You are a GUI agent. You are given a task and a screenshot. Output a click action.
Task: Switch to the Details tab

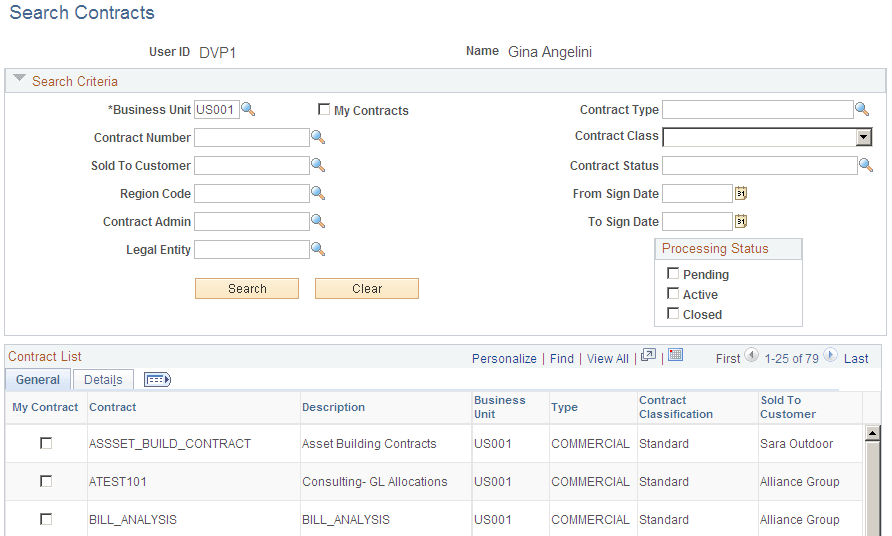pyautogui.click(x=103, y=380)
